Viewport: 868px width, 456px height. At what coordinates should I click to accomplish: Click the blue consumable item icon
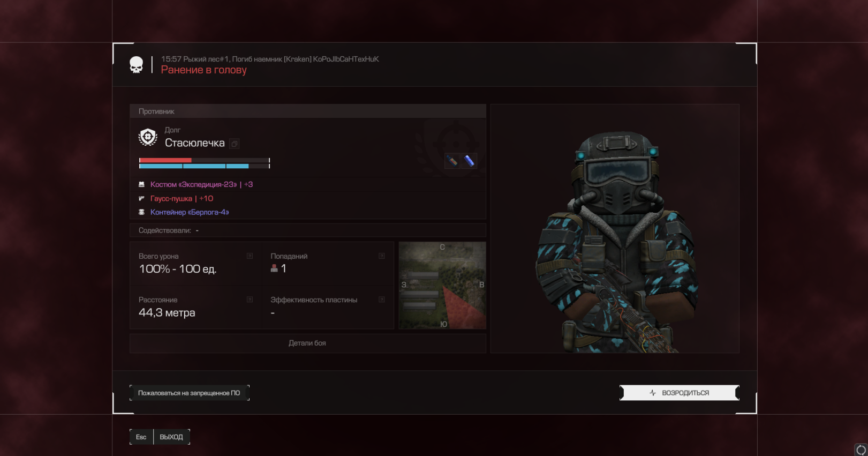tap(469, 161)
